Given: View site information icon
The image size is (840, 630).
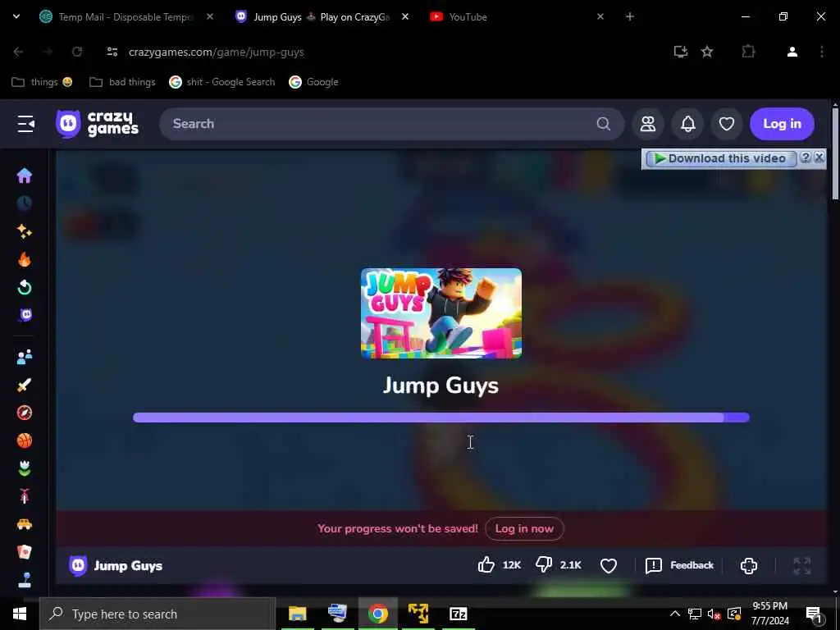Looking at the screenshot, I should tap(112, 52).
